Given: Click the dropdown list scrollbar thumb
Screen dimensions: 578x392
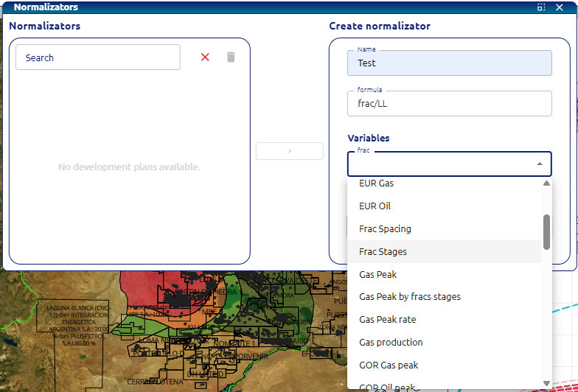Looking at the screenshot, I should point(546,232).
